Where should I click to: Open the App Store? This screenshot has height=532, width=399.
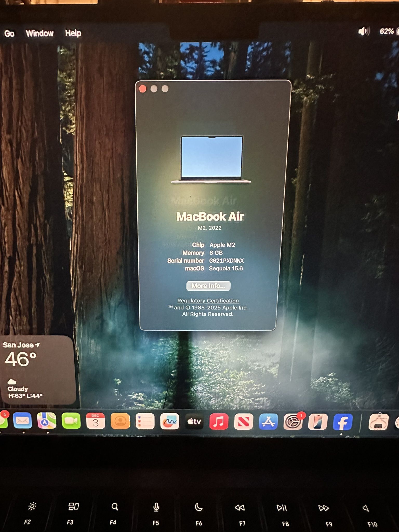[x=268, y=422]
